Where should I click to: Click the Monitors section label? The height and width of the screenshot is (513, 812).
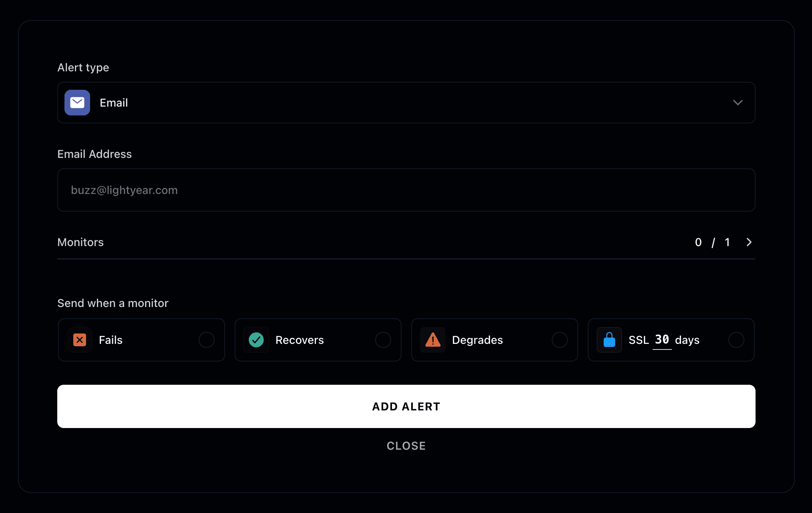click(80, 242)
